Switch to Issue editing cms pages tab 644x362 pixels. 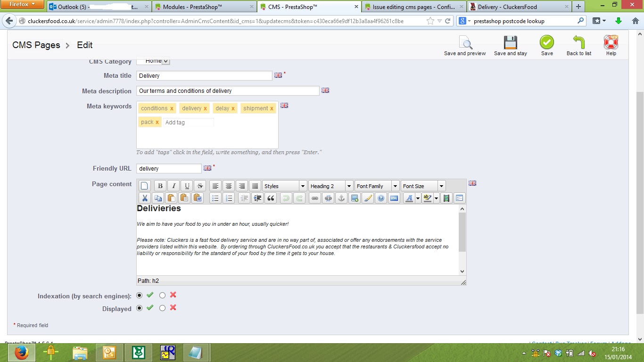414,7
